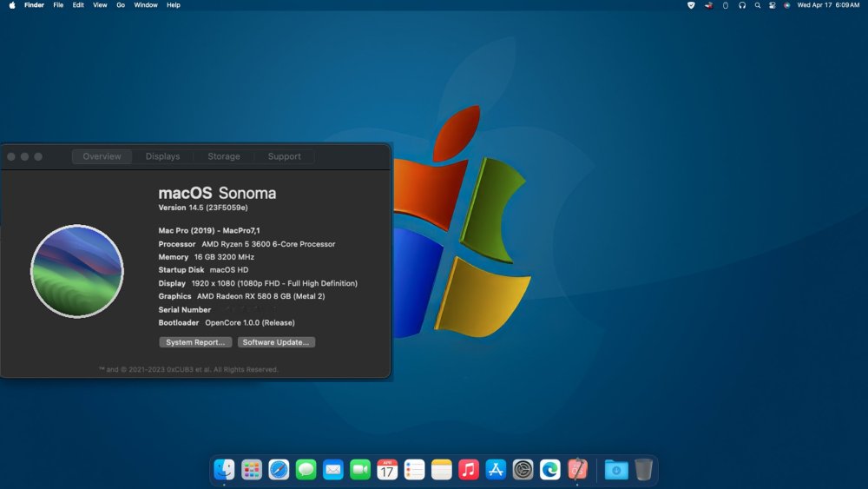The width and height of the screenshot is (868, 489).
Task: Click the Version 14.5 (23F5059e) text
Action: point(203,208)
